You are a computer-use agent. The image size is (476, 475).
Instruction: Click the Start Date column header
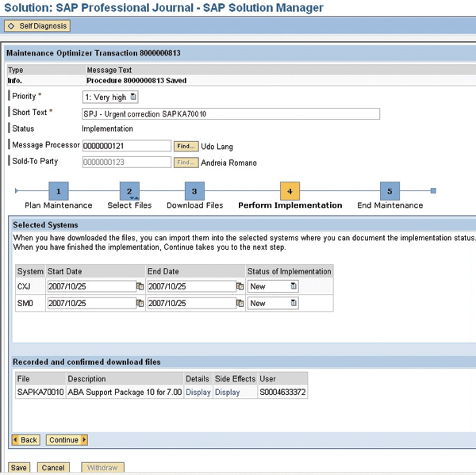click(x=96, y=271)
